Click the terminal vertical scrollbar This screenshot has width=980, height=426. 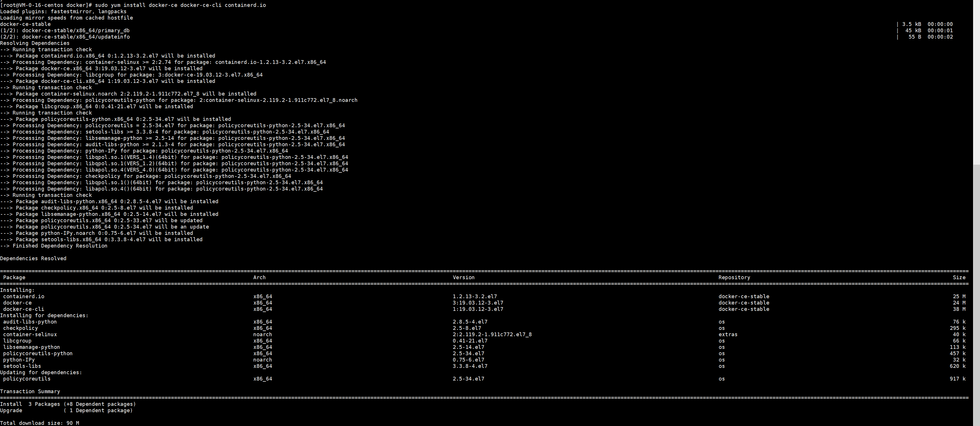(x=977, y=213)
